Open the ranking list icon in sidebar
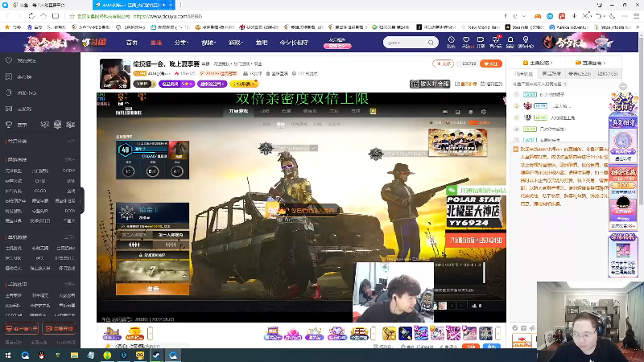This screenshot has width=644, height=362. pos(9,76)
